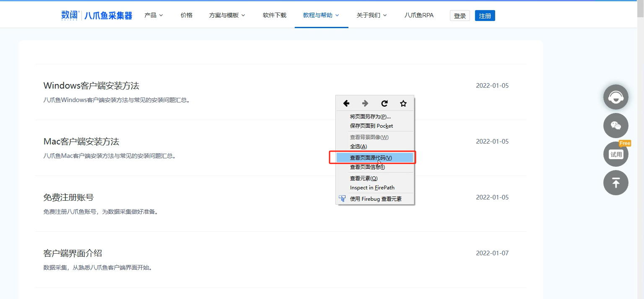Click description 免费注册八爪鱼账号，为数据采集做好准备。
644x299 pixels.
pyautogui.click(x=101, y=212)
